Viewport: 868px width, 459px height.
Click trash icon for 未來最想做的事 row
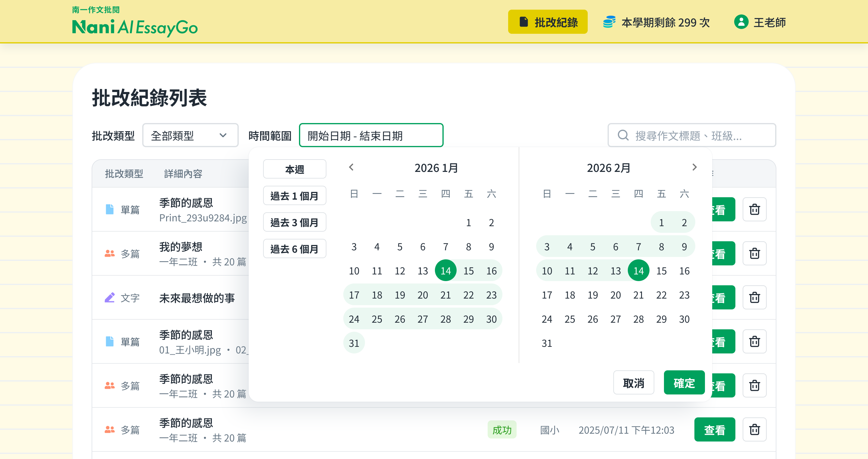coord(754,297)
